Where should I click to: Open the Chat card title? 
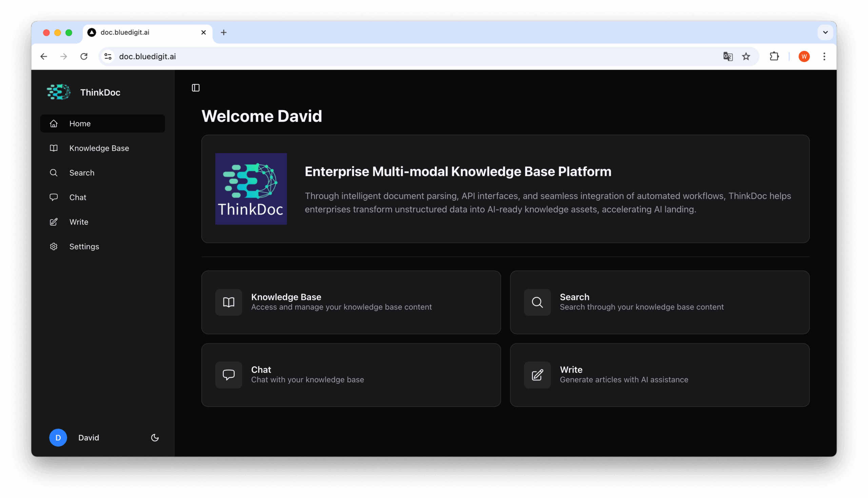point(261,369)
